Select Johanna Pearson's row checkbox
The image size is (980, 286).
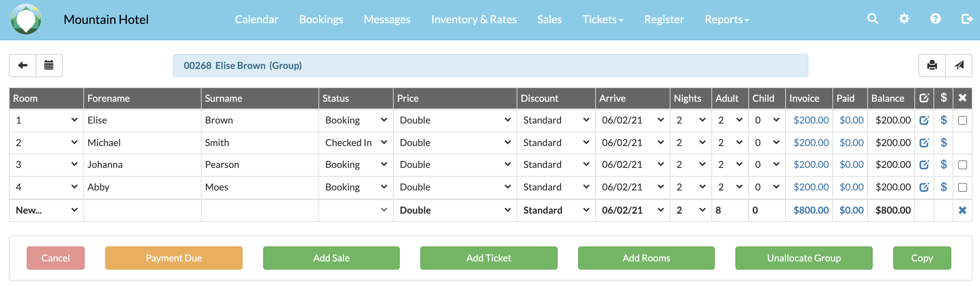962,165
